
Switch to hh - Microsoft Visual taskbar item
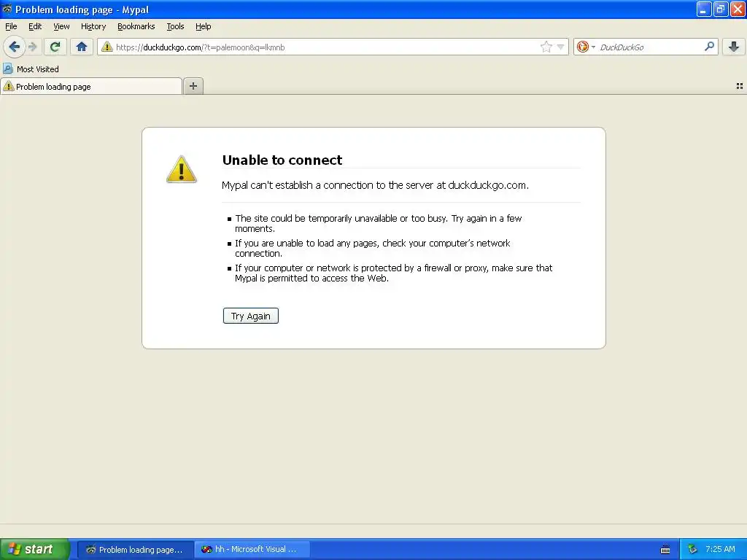click(252, 550)
